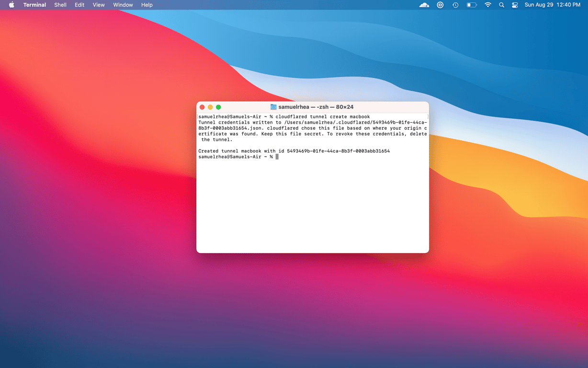
Task: Click the Tunnel credentials written to line
Action: pyautogui.click(x=313, y=122)
